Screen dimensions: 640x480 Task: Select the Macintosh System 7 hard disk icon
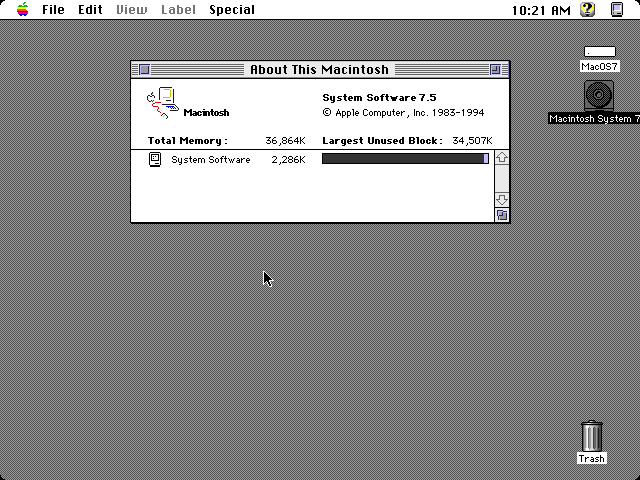(599, 96)
